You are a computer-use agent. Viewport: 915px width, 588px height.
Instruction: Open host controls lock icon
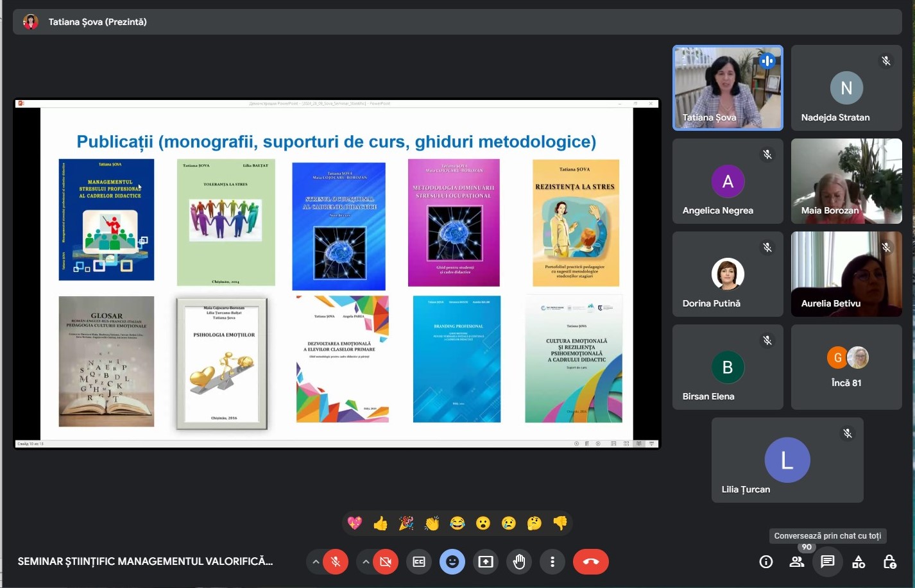[889, 562]
